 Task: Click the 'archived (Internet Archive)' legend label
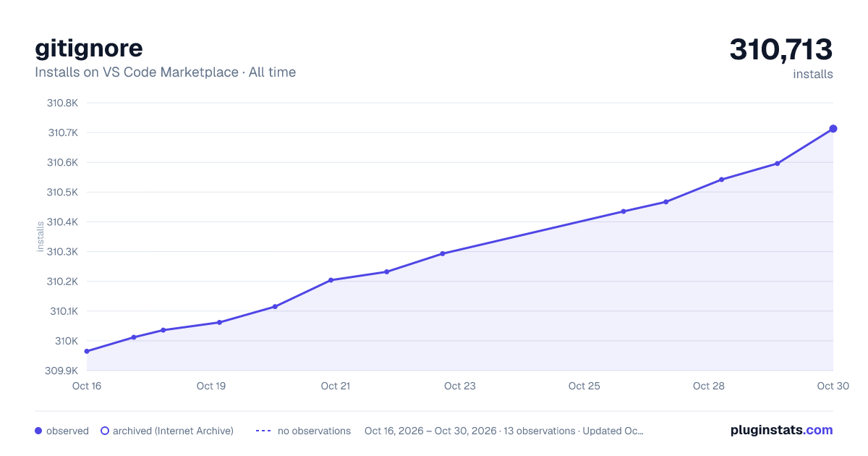pos(173,431)
